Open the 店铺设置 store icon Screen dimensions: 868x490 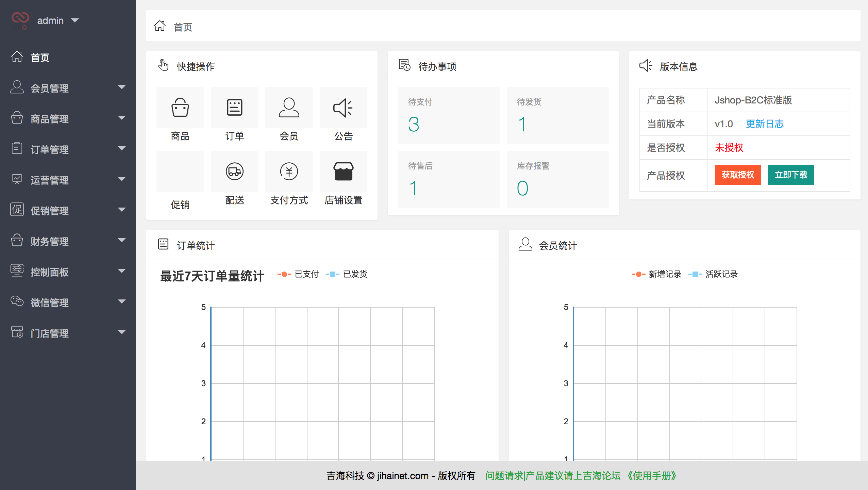pyautogui.click(x=343, y=171)
